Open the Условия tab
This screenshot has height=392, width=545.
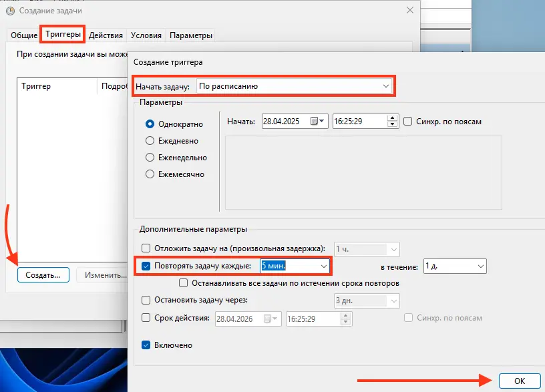pos(146,35)
